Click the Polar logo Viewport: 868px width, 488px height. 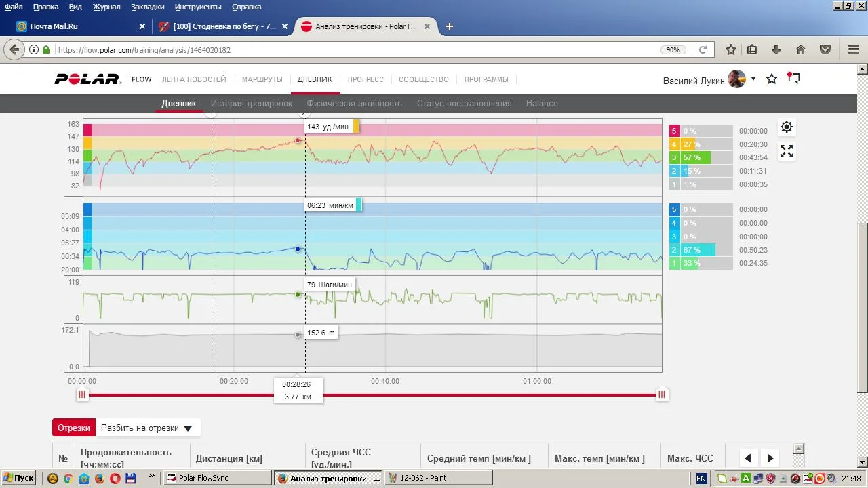point(87,79)
